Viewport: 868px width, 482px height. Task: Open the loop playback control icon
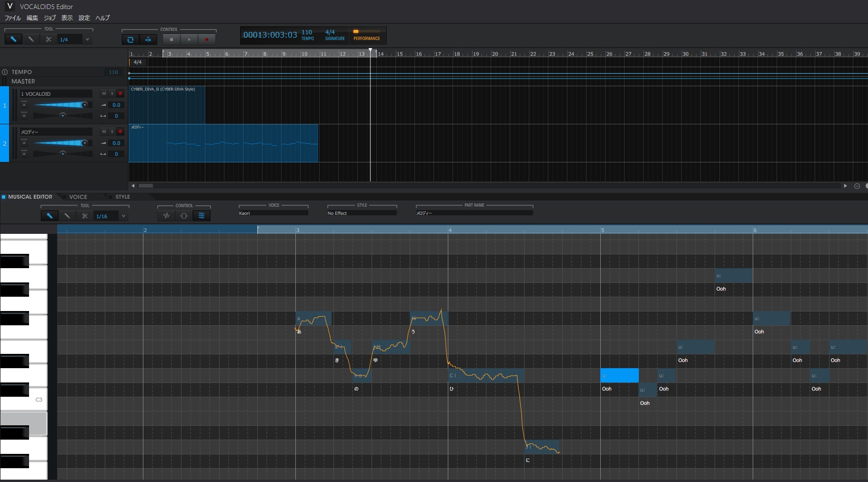[x=131, y=40]
